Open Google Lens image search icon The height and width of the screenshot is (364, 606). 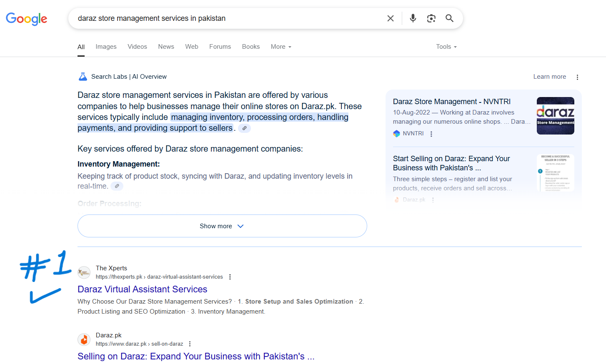(431, 18)
